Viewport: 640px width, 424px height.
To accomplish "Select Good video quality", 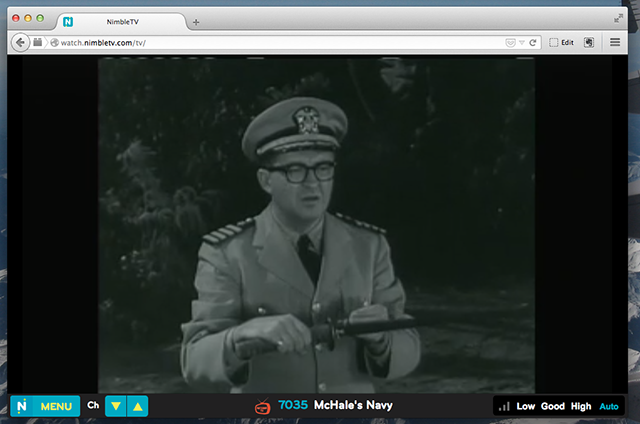I will click(x=553, y=406).
